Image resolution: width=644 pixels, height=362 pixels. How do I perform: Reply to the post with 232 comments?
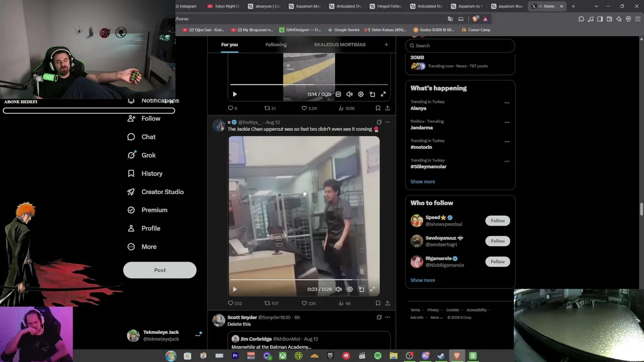[x=235, y=303]
